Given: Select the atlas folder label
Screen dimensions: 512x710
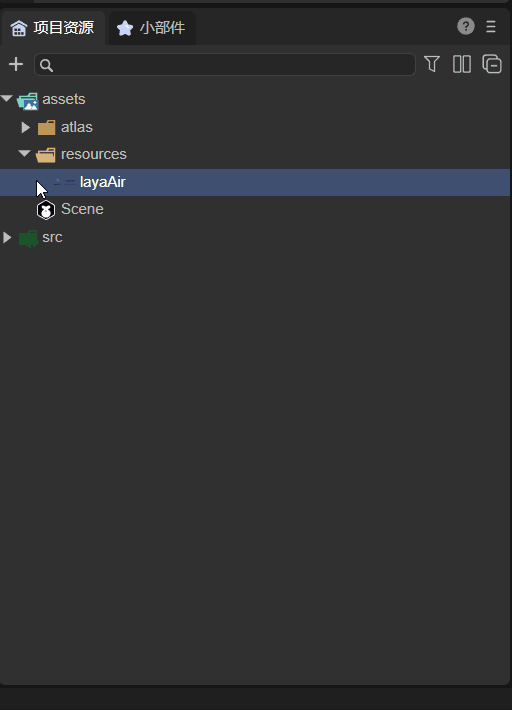Looking at the screenshot, I should (77, 127).
